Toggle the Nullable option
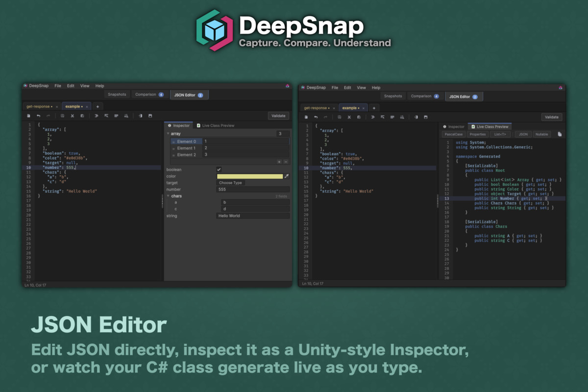 (x=541, y=134)
